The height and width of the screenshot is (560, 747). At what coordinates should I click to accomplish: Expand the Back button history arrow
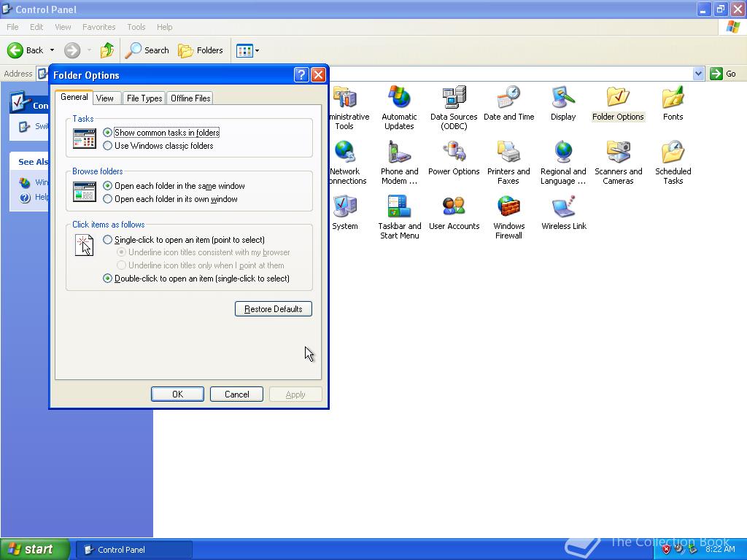click(52, 50)
